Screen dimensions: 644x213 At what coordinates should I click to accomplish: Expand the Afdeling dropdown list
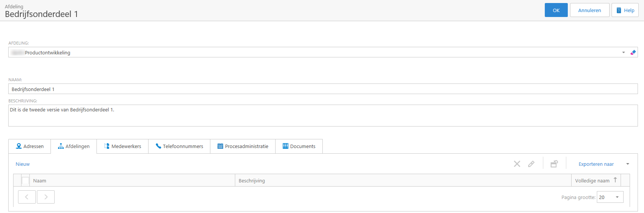(623, 52)
